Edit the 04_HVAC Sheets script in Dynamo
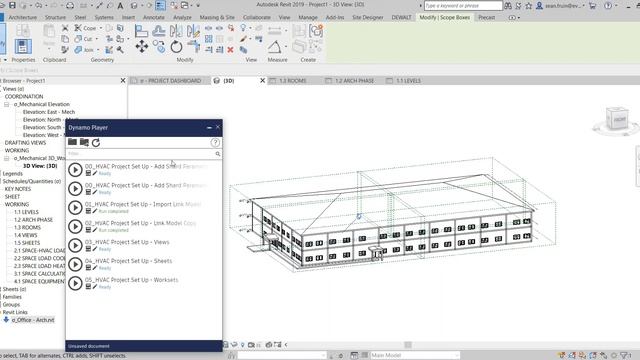Image resolution: width=640 pixels, height=360 pixels. [x=95, y=268]
